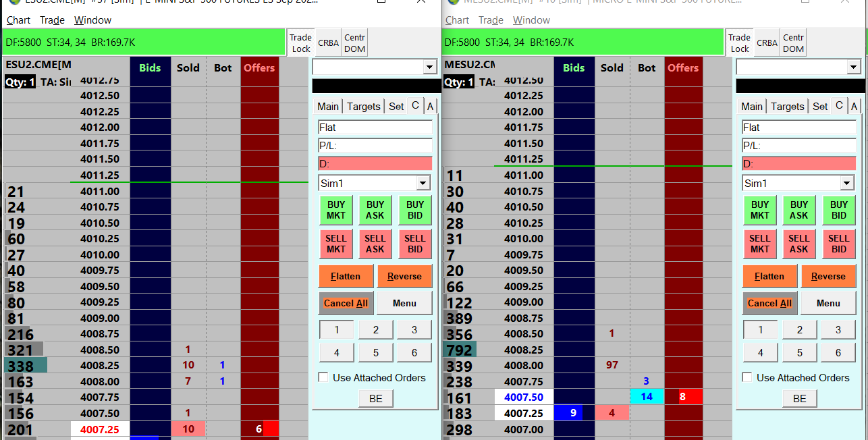Click SELL MKT in ES window

click(x=336, y=244)
